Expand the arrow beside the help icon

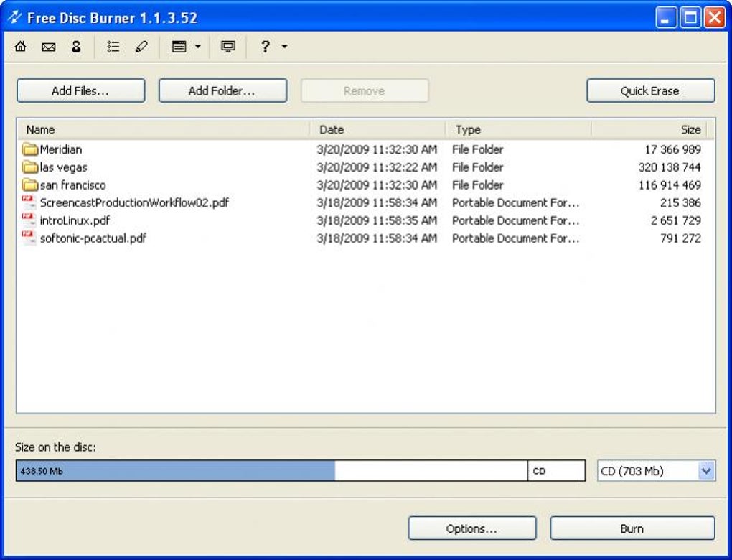click(284, 46)
